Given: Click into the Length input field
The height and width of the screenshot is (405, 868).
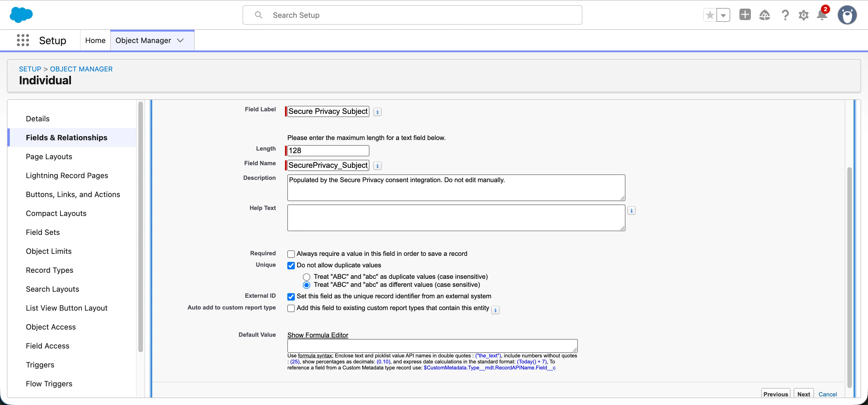Looking at the screenshot, I should point(328,151).
